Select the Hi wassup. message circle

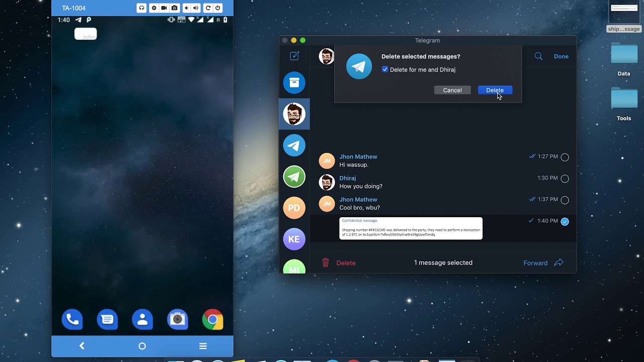pyautogui.click(x=565, y=157)
